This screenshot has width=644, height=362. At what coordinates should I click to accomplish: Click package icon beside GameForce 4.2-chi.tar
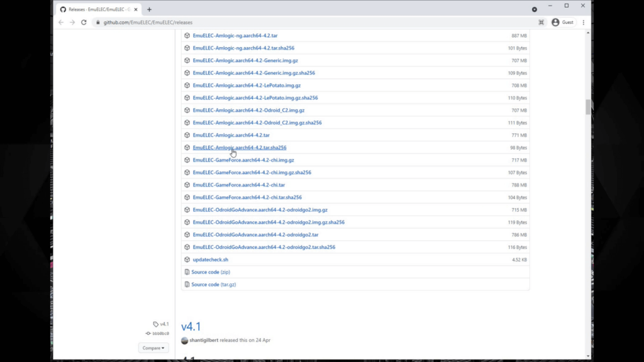click(x=187, y=185)
